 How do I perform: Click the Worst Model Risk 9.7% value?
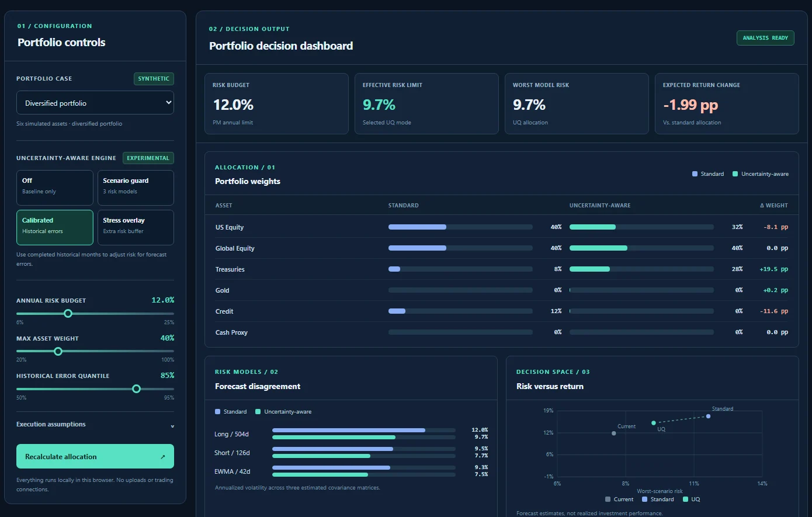point(529,105)
